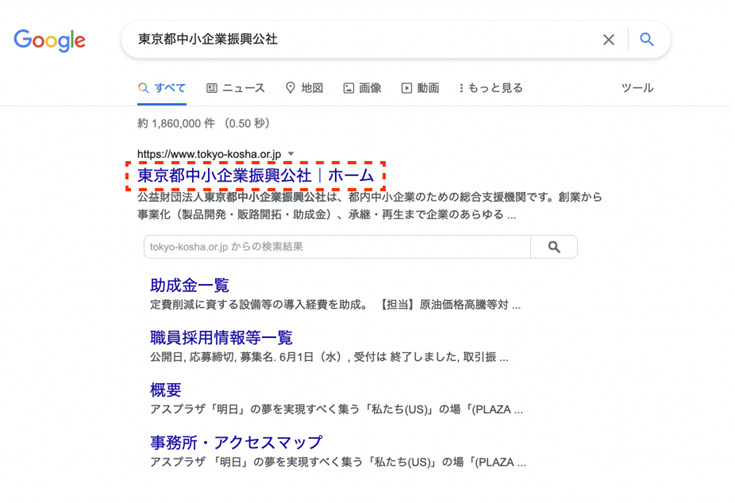The width and height of the screenshot is (735, 503).
Task: Open the 動画 tab
Action: [x=420, y=88]
